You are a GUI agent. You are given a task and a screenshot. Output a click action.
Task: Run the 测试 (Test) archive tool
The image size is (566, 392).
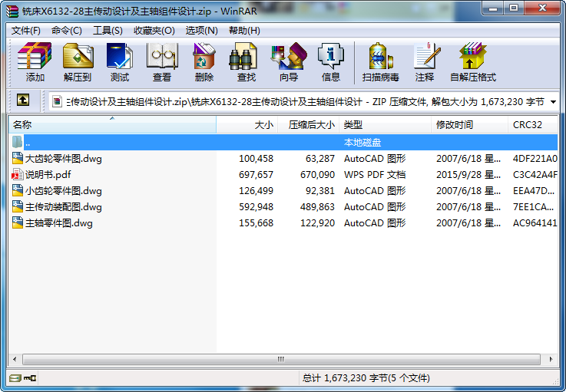click(119, 61)
